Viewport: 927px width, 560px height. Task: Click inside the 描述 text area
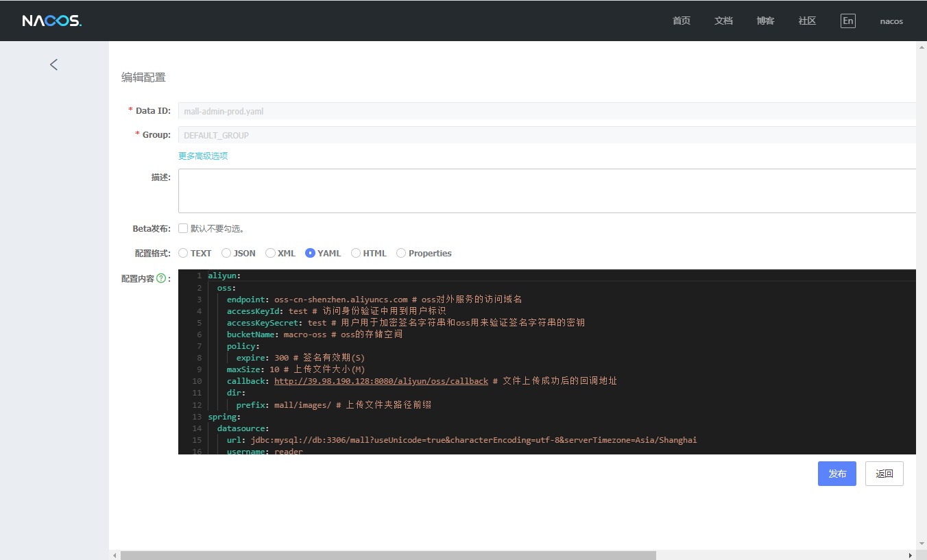547,191
